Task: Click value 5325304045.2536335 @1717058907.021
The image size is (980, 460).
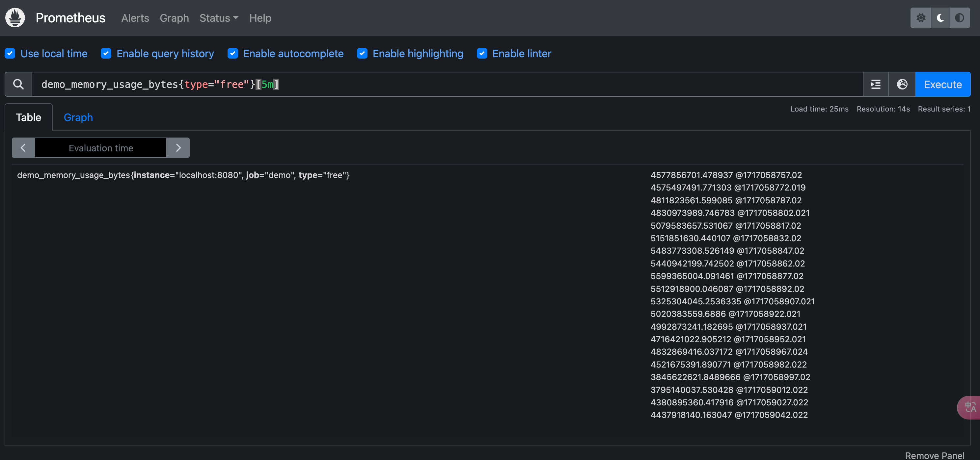Action: coord(732,301)
